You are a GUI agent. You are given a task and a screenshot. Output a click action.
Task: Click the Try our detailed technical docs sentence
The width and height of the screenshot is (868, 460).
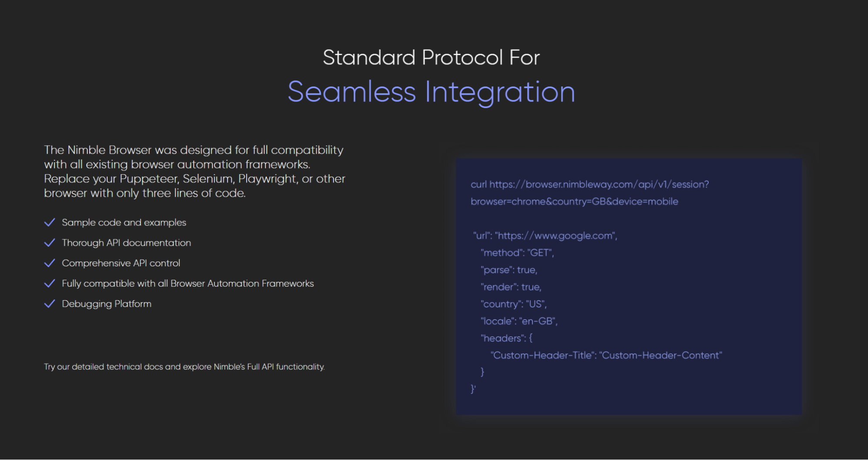coord(184,367)
